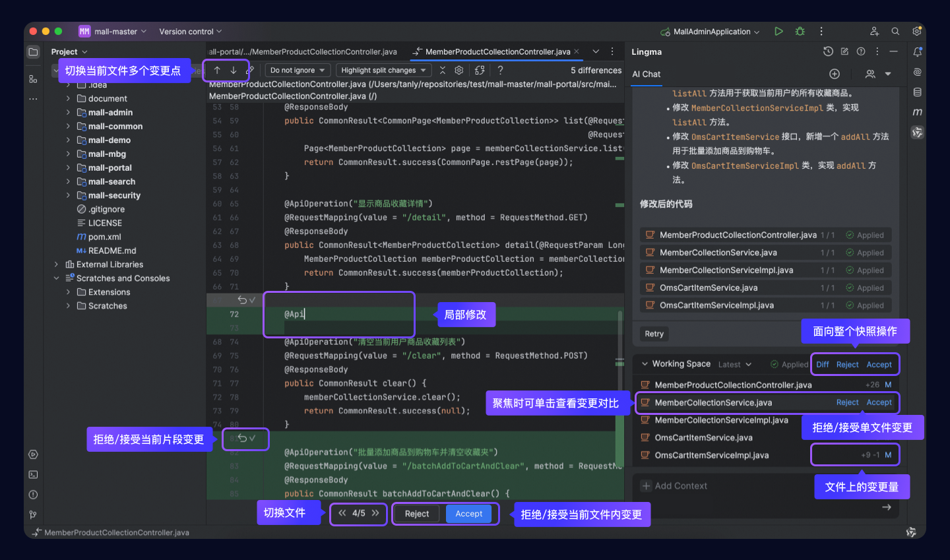Click Diff link in Working Space header
Image resolution: width=950 pixels, height=560 pixels.
823,365
